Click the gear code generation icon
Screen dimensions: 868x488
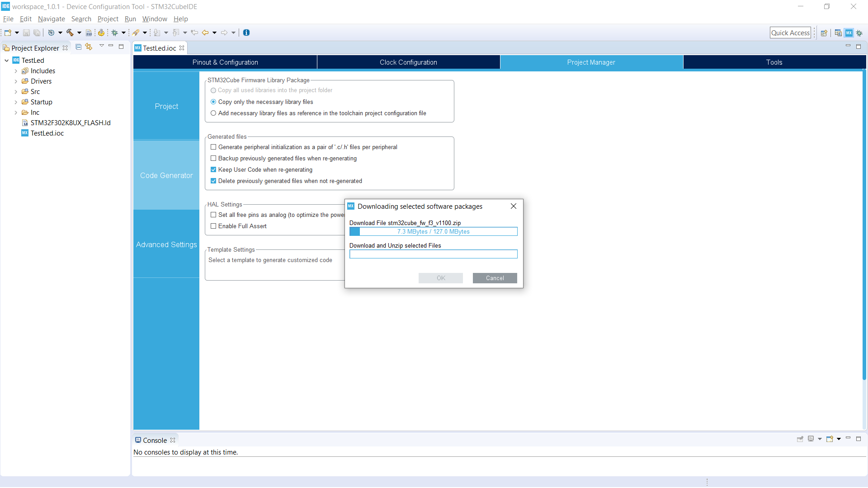coord(101,33)
